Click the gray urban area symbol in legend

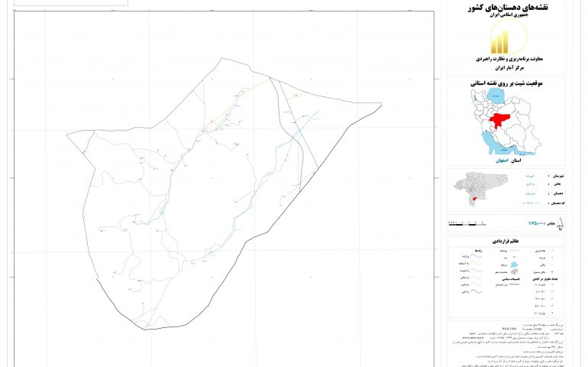coord(512,271)
